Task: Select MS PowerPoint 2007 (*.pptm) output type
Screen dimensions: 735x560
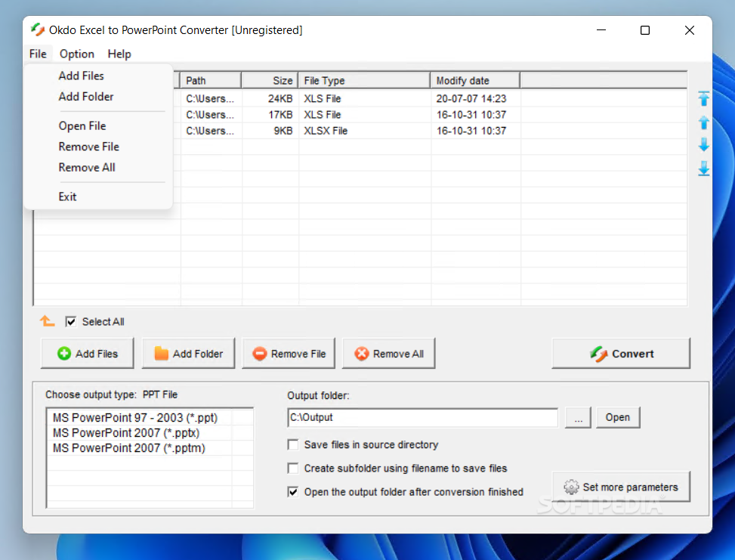Action: point(128,448)
